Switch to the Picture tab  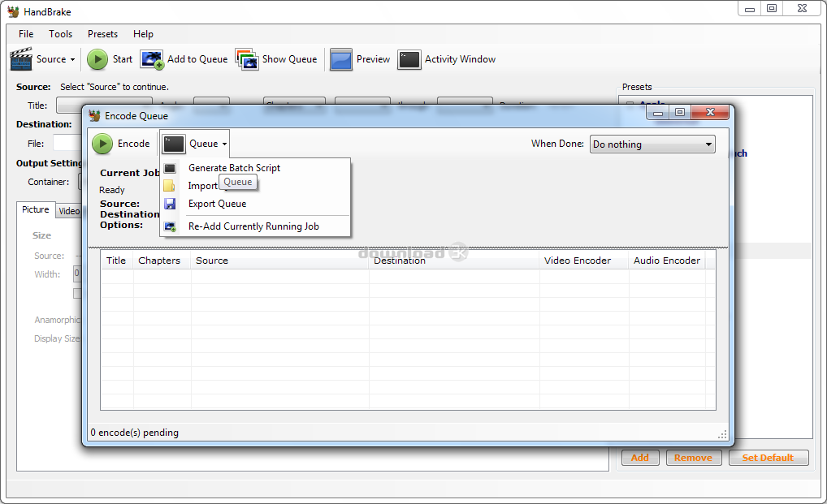36,210
